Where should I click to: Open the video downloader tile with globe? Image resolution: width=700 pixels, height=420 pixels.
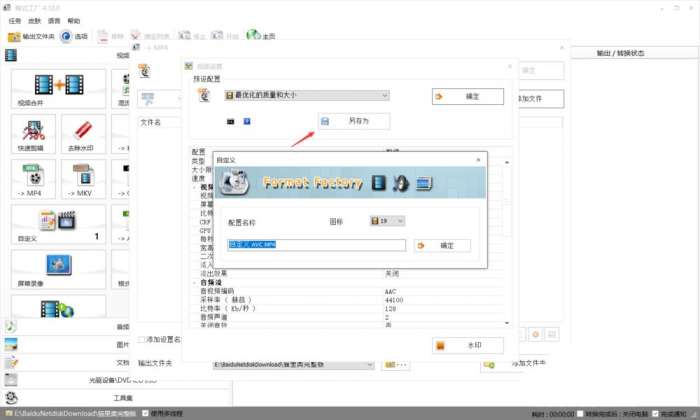click(x=58, y=307)
